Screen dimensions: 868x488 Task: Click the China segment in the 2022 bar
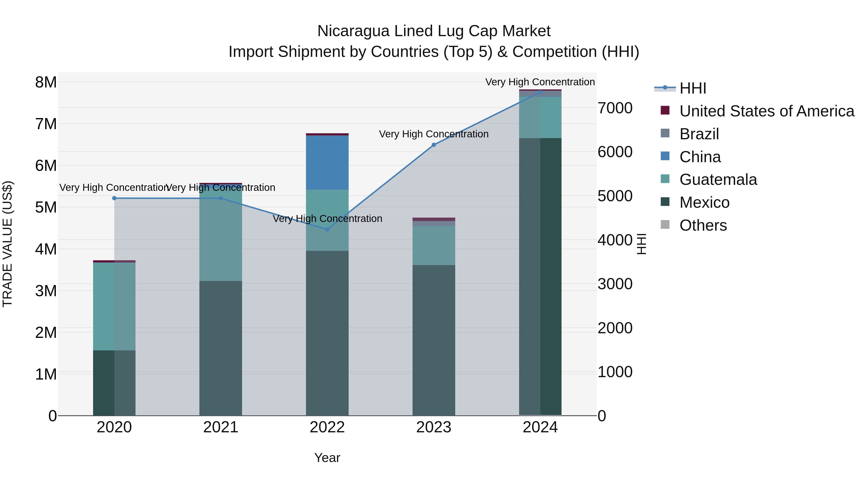[x=327, y=163]
